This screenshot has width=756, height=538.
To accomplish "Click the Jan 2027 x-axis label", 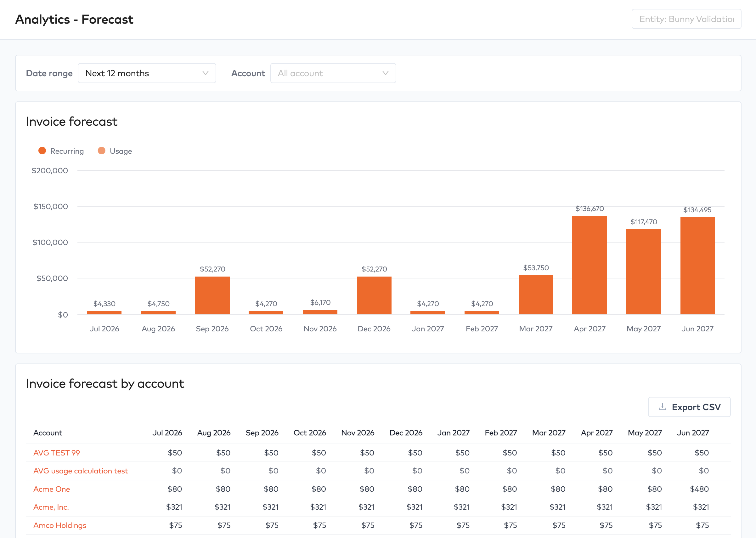I will pyautogui.click(x=428, y=329).
